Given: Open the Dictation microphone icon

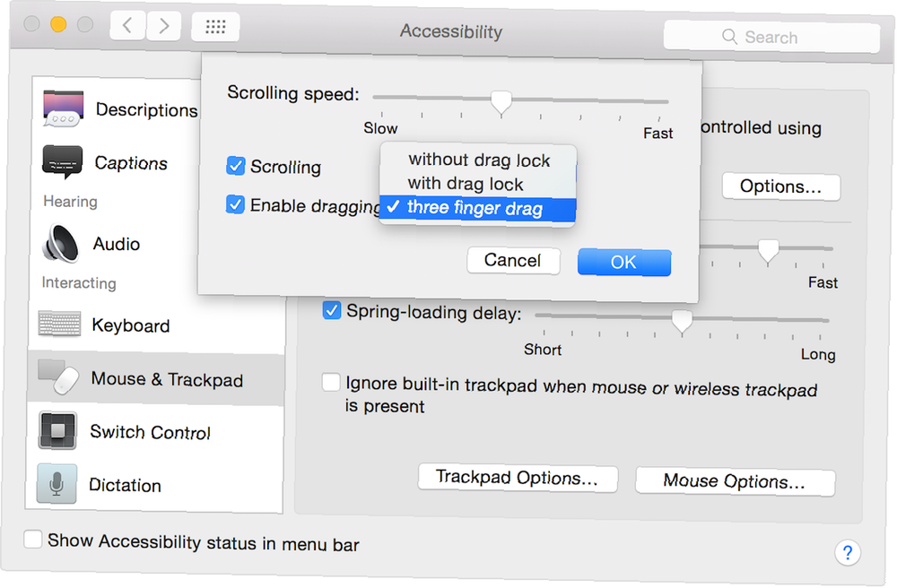Looking at the screenshot, I should pyautogui.click(x=57, y=483).
